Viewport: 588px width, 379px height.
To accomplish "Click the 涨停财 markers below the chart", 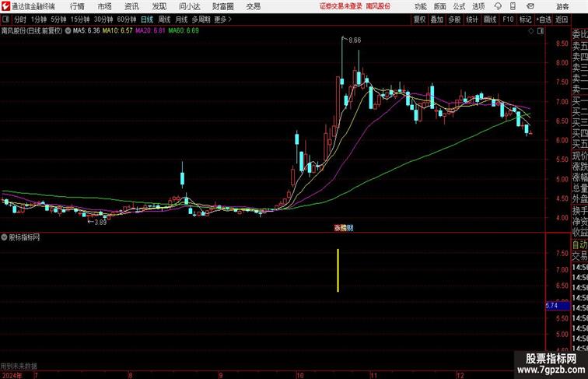I will (344, 227).
